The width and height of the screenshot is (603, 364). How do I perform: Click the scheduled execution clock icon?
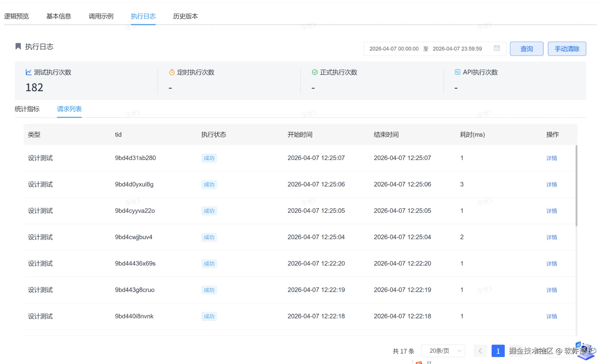pyautogui.click(x=172, y=72)
